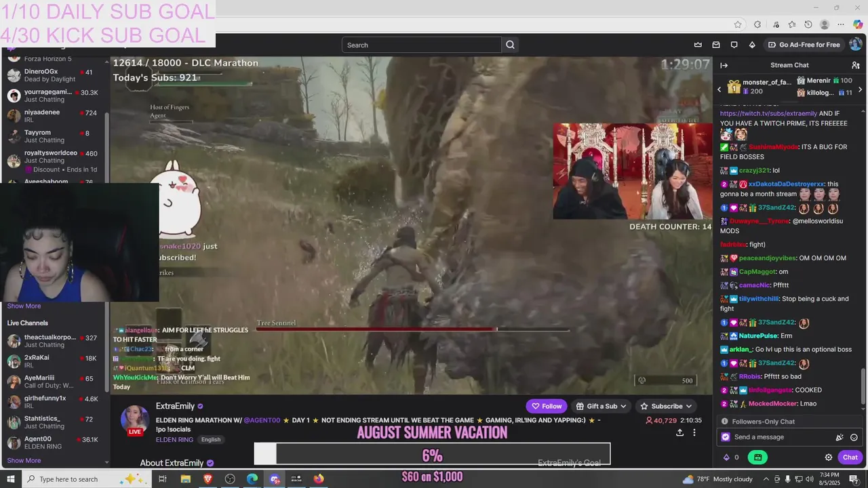Share the stream with share icon
868x488 pixels.
point(679,432)
